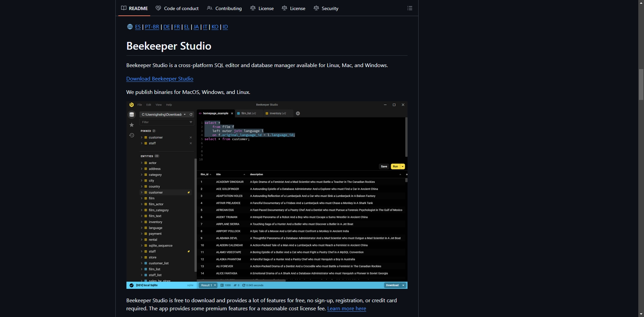Select the ID language link
644x317 pixels.
[225, 27]
